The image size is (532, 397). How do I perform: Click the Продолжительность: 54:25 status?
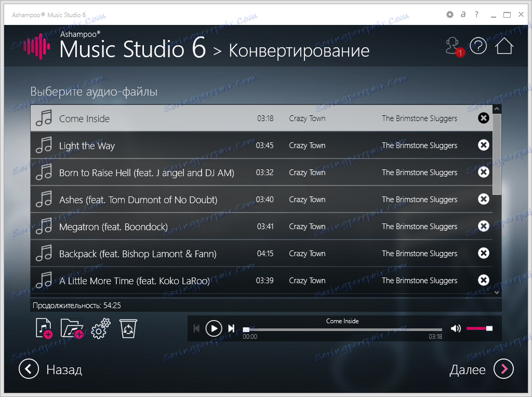(x=77, y=306)
